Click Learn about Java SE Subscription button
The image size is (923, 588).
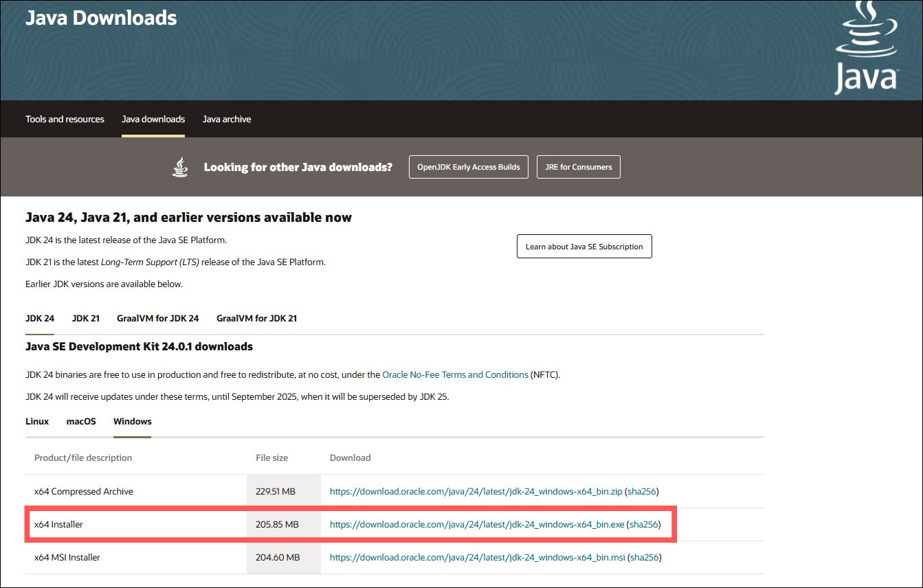click(584, 247)
